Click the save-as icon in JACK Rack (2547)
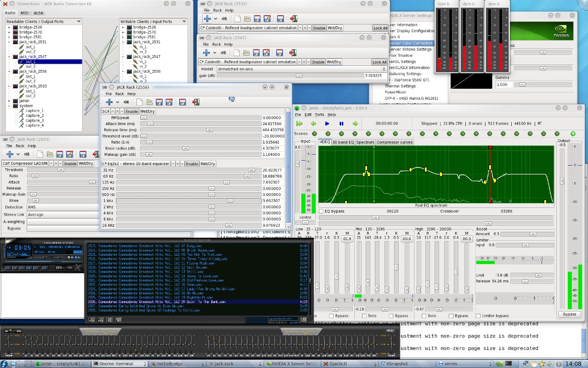This screenshot has height=368, width=588. click(x=266, y=53)
